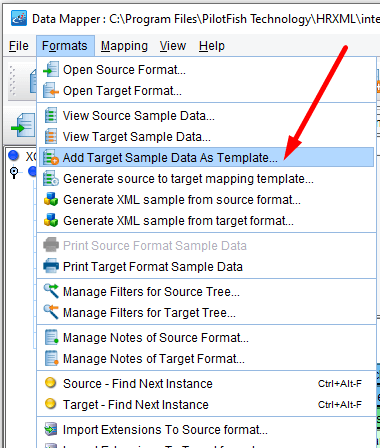Click the Open Source Format icon

pyautogui.click(x=51, y=70)
